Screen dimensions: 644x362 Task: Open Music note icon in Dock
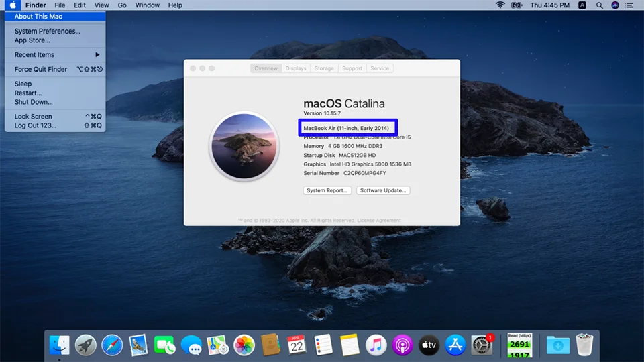[376, 345]
